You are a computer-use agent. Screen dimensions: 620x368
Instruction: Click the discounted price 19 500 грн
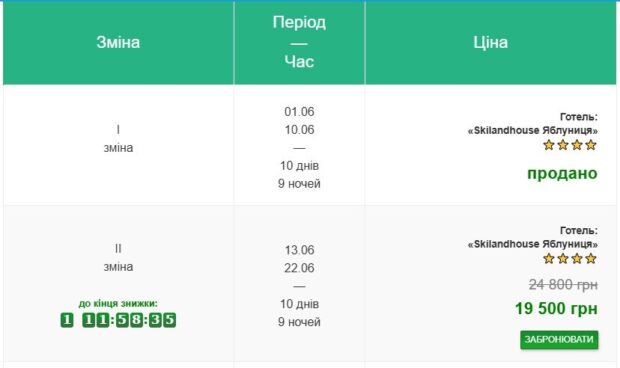(x=556, y=309)
